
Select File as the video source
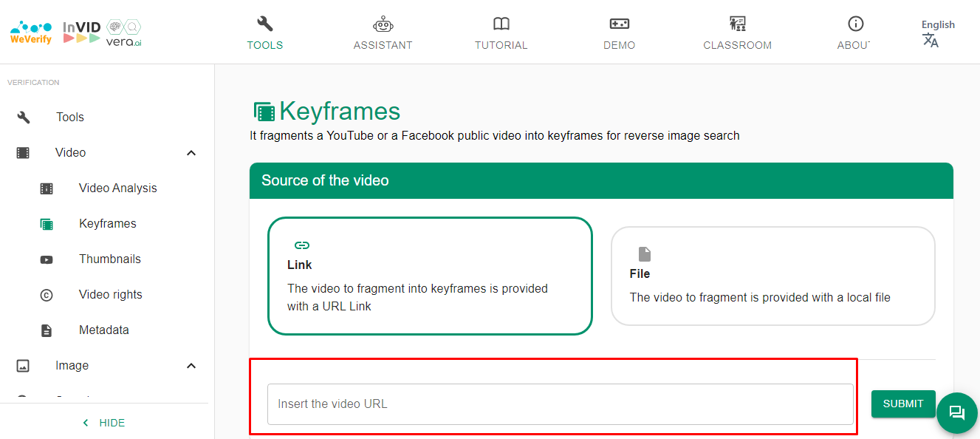(773, 276)
